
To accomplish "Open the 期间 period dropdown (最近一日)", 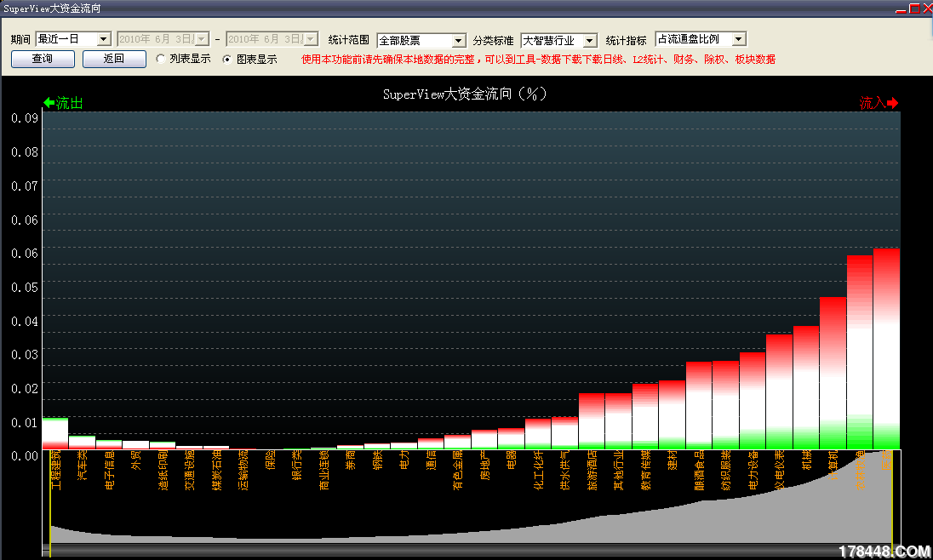I will (x=104, y=39).
